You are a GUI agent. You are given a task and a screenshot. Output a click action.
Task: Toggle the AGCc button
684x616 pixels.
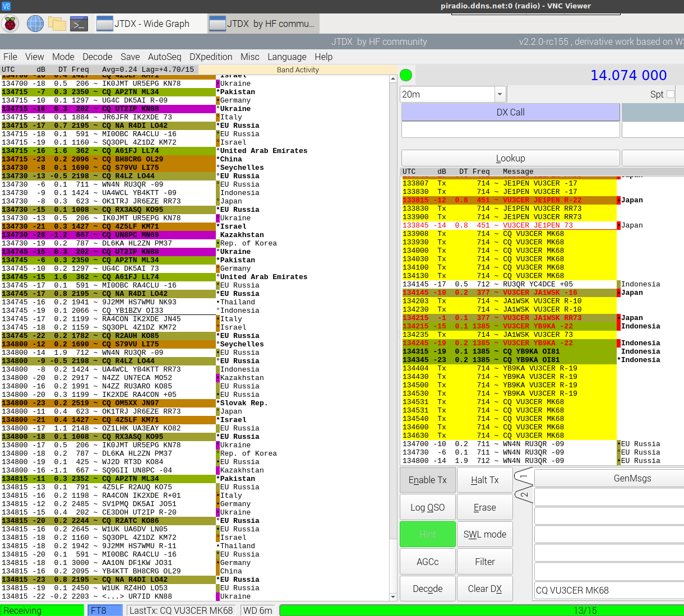tap(428, 562)
